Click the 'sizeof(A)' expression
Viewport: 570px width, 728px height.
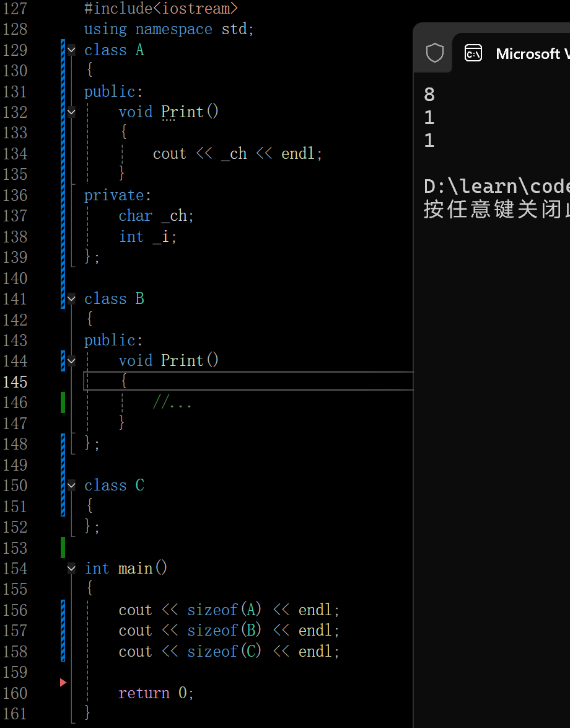[224, 610]
